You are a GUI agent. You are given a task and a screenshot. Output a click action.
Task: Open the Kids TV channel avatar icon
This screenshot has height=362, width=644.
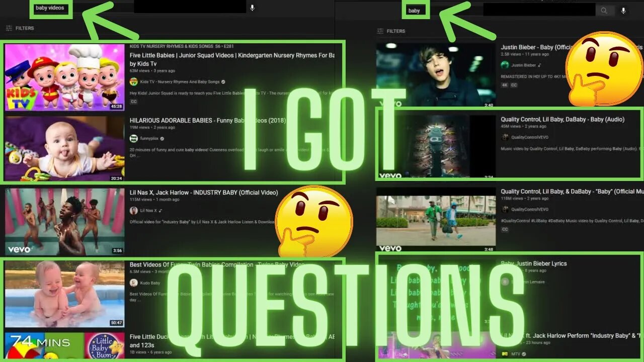coord(134,81)
